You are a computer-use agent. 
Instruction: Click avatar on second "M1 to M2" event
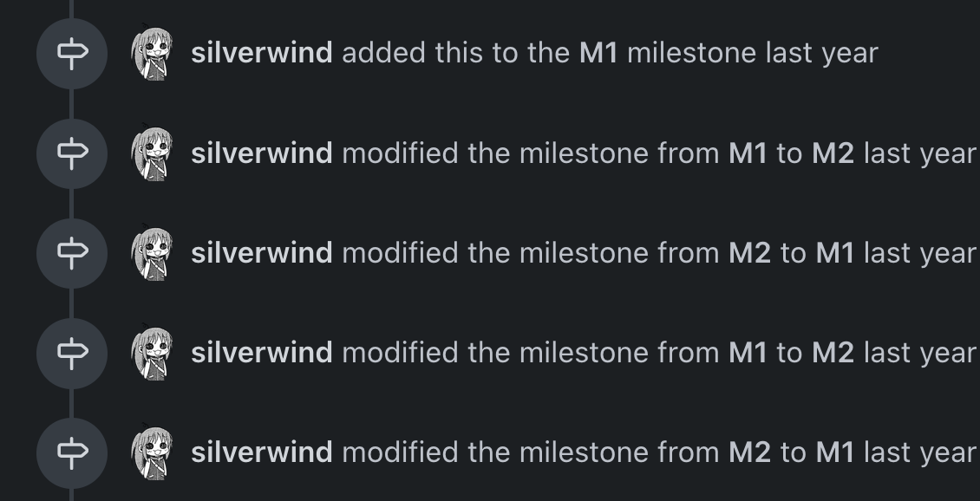click(152, 353)
